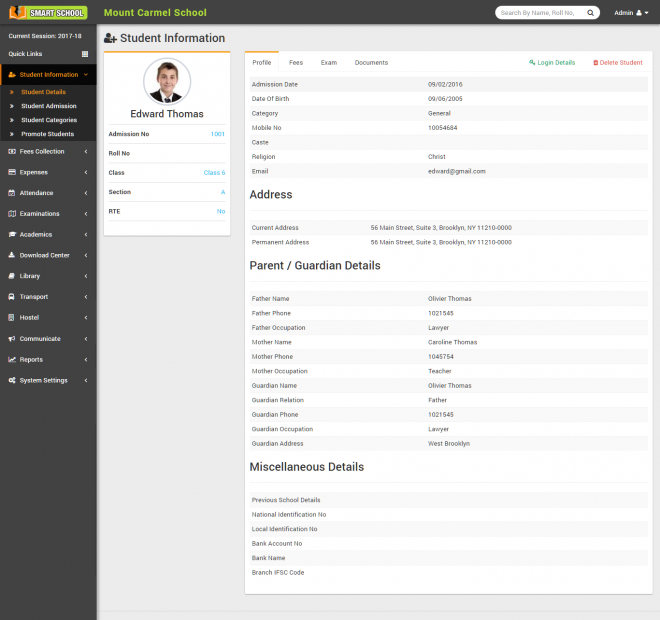Click the Library book icon
660x620 pixels.
pos(12,276)
